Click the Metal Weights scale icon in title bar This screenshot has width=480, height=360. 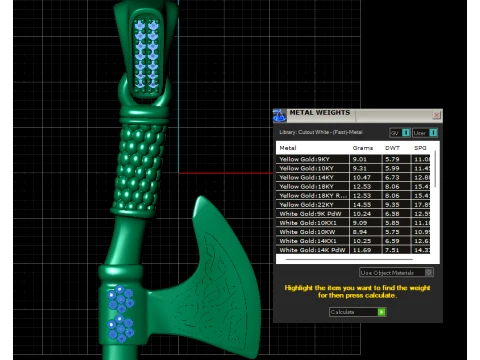[x=279, y=116]
